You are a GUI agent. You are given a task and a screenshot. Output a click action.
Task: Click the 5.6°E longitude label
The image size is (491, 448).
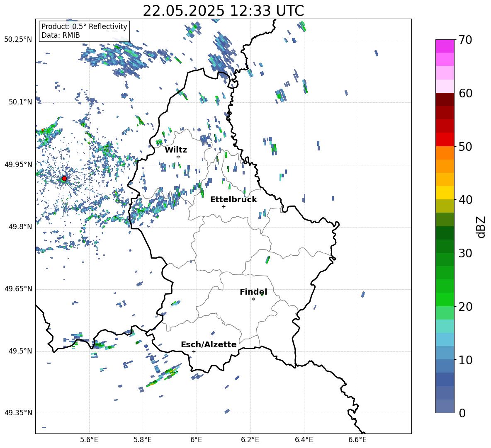89,440
